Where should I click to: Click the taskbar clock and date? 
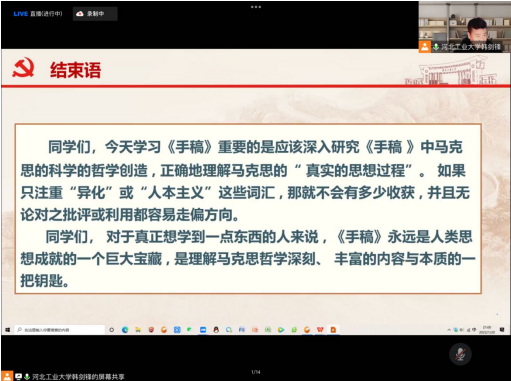click(487, 330)
